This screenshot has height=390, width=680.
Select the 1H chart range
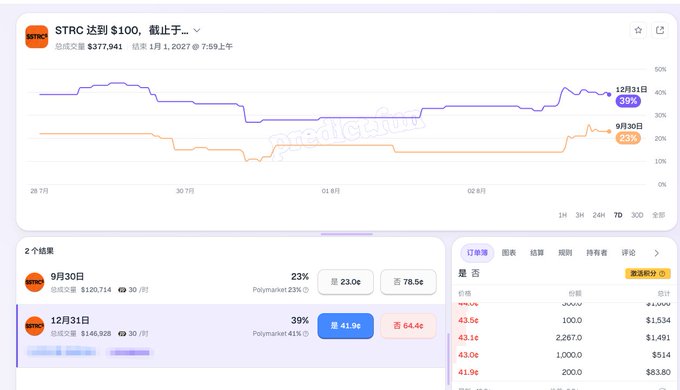click(x=562, y=215)
